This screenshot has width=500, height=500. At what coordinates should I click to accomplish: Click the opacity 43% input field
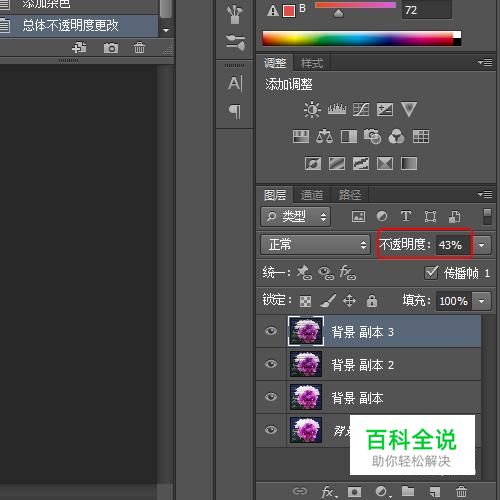click(x=454, y=245)
